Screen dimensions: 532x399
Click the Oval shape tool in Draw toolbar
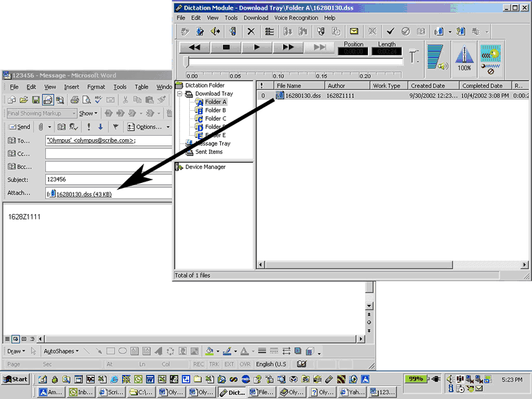123,351
